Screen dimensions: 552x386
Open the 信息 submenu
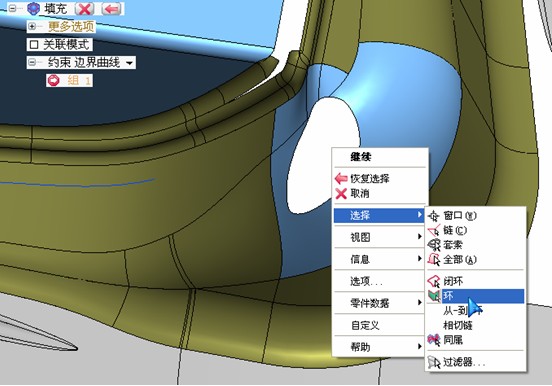point(380,259)
